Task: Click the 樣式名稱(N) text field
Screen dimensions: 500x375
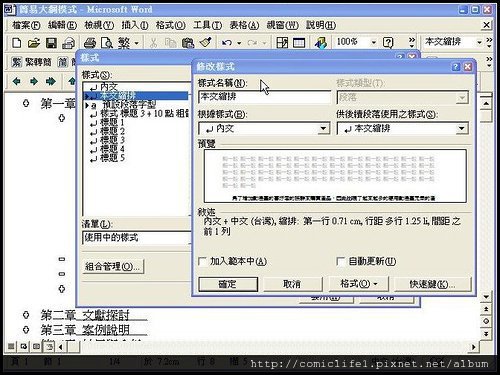Action: point(264,97)
